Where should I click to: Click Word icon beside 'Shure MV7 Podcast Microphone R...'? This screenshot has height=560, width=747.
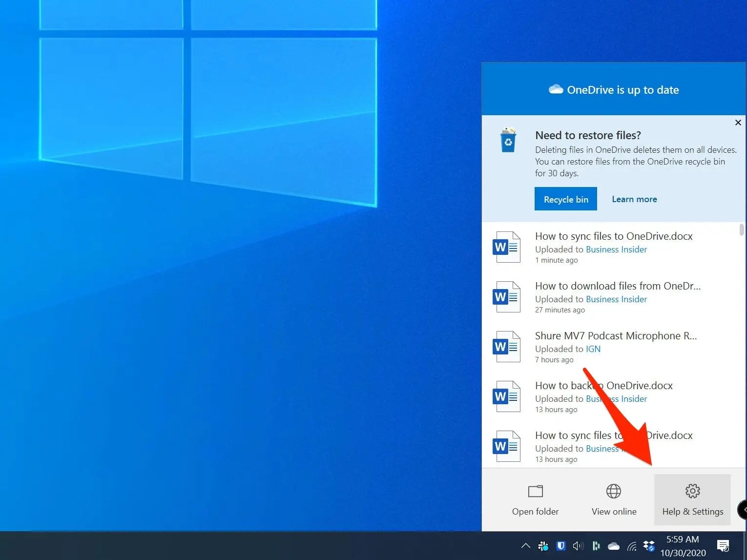click(506, 347)
